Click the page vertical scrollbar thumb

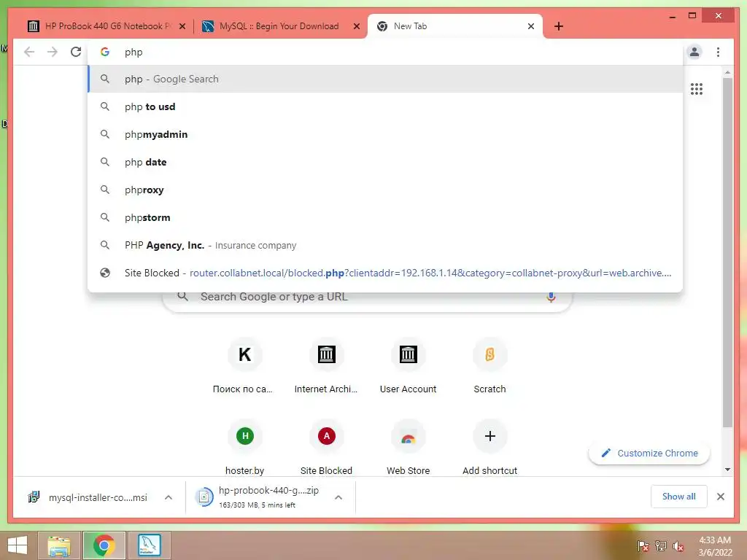(727, 252)
